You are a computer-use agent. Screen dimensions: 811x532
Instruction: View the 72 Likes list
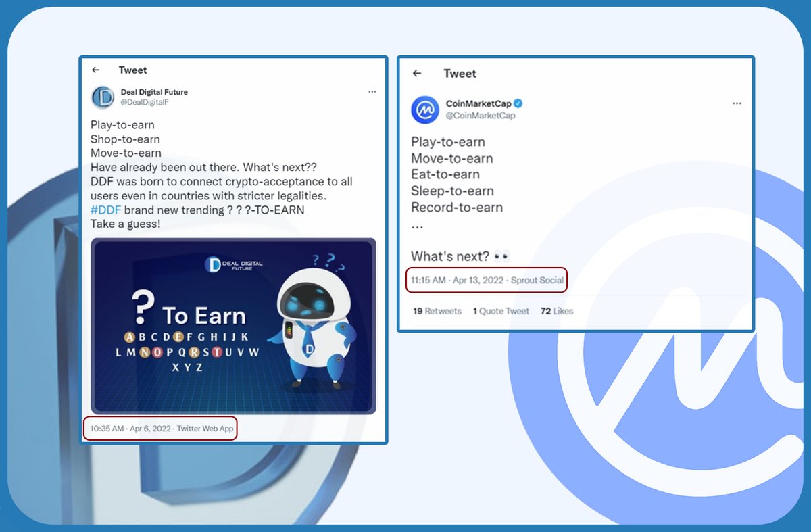pyautogui.click(x=557, y=311)
